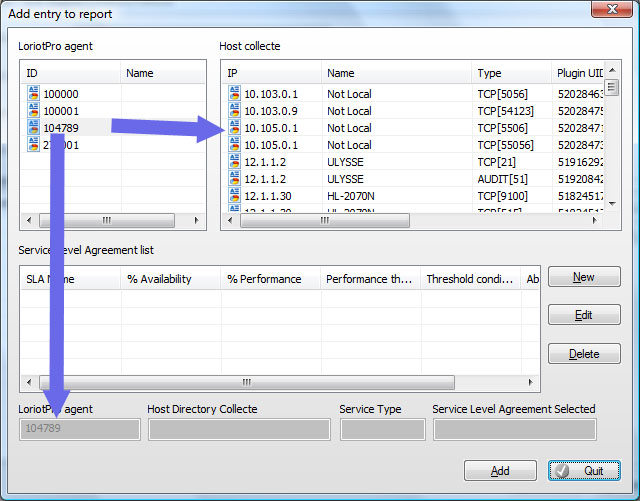Quit the Add entry dialog
Viewport: 640px width, 501px height.
pyautogui.click(x=584, y=471)
